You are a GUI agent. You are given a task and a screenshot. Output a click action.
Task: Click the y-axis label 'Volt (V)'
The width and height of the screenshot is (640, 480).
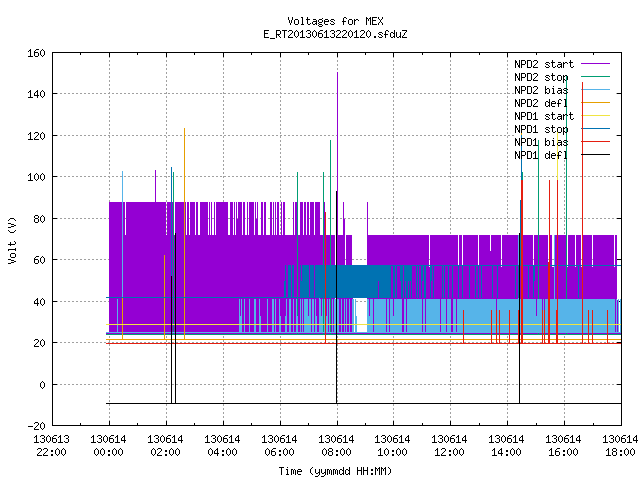(x=13, y=240)
